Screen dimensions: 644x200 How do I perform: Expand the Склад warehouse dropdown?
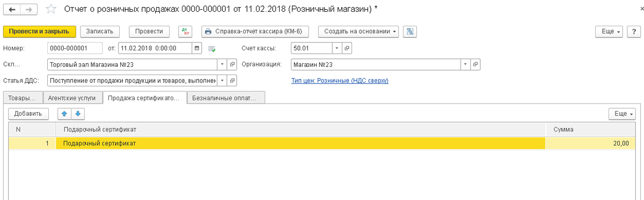click(223, 64)
